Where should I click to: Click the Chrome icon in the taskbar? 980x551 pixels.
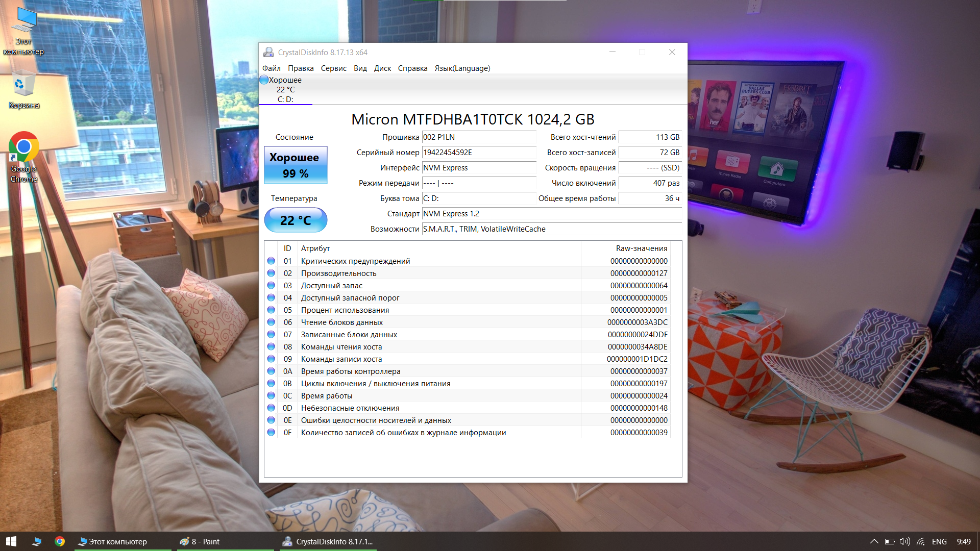(60, 541)
